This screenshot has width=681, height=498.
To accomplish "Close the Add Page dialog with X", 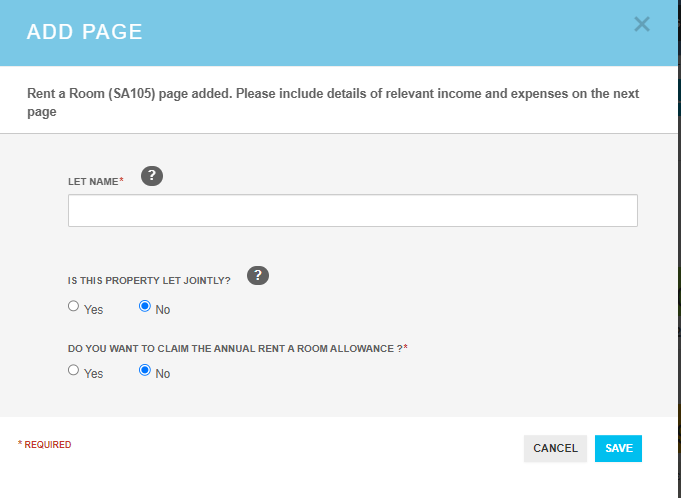I will (641, 24).
